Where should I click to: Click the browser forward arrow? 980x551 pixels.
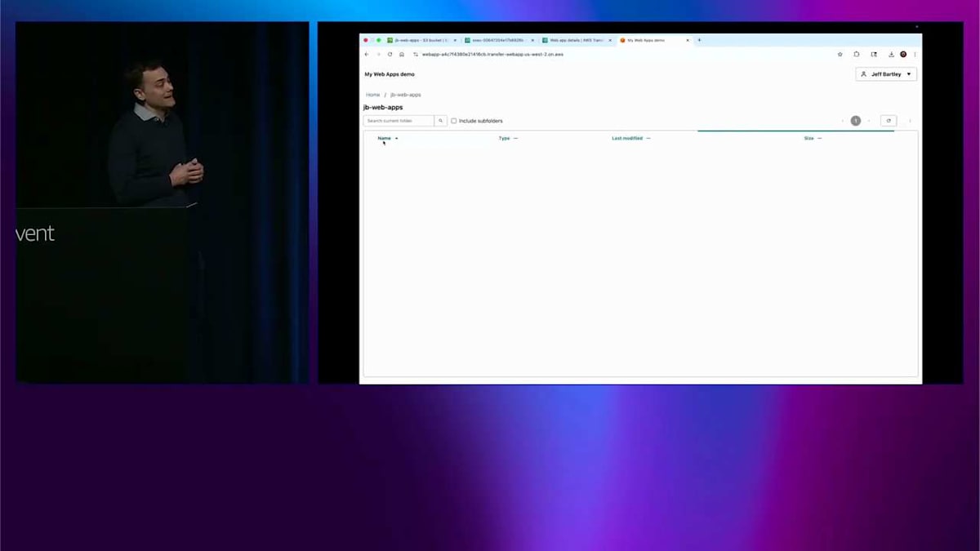[x=378, y=55]
